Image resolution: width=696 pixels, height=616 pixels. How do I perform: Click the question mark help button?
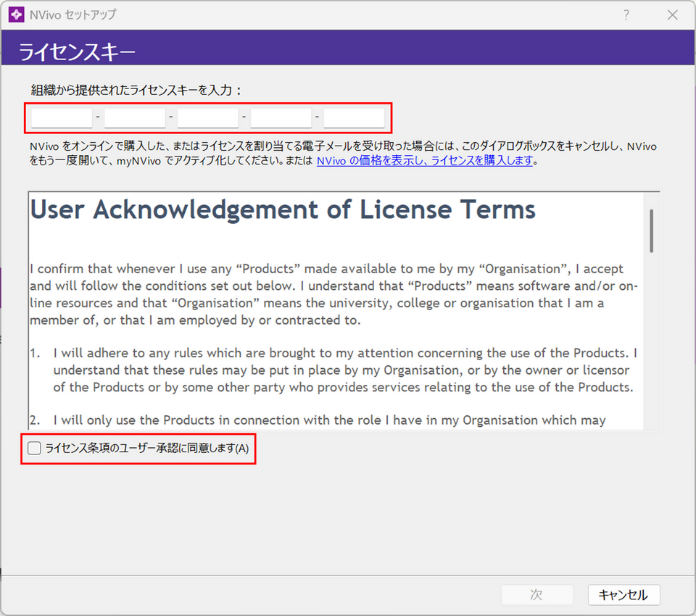coord(626,14)
